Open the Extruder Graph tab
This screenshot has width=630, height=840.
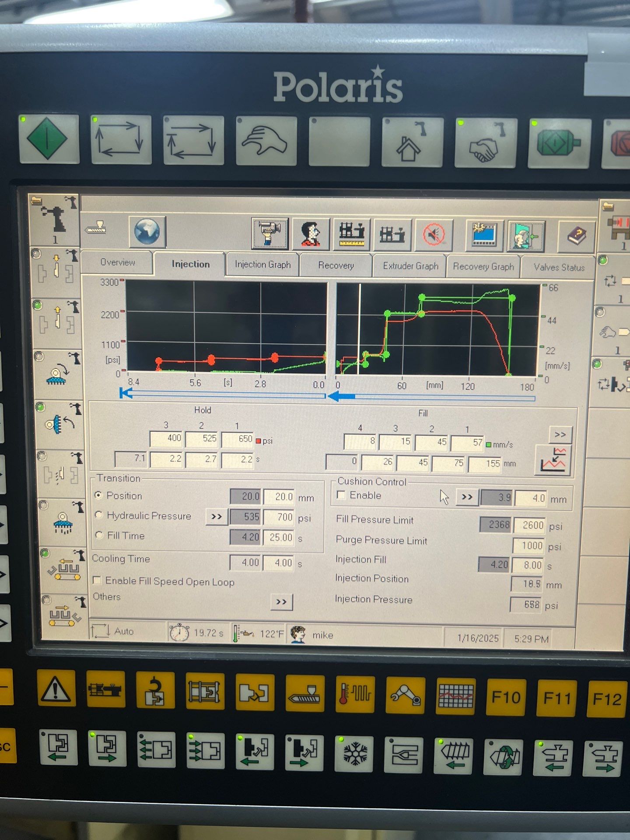tap(410, 266)
